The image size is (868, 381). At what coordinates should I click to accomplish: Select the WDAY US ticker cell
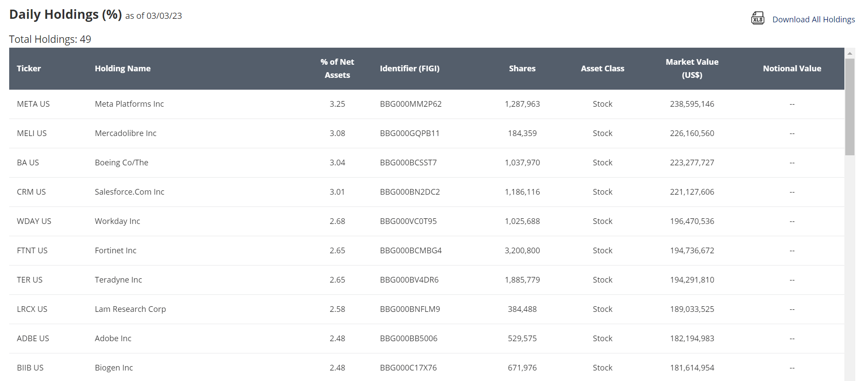coord(34,221)
